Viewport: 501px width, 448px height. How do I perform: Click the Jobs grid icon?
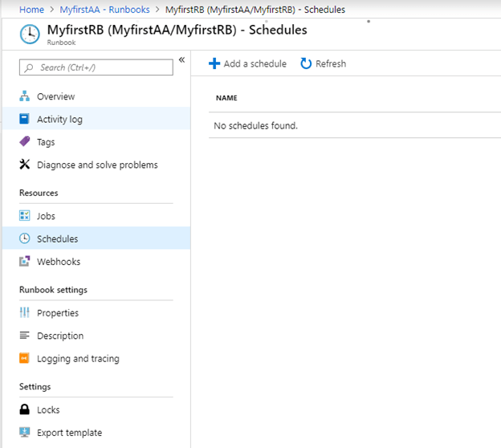pyautogui.click(x=24, y=216)
